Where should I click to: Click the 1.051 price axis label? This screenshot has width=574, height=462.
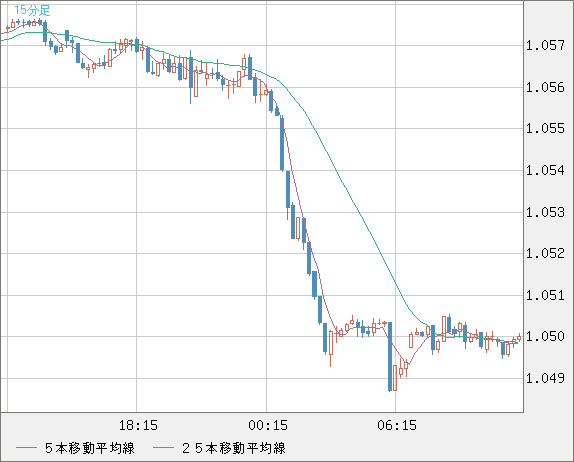(x=545, y=295)
